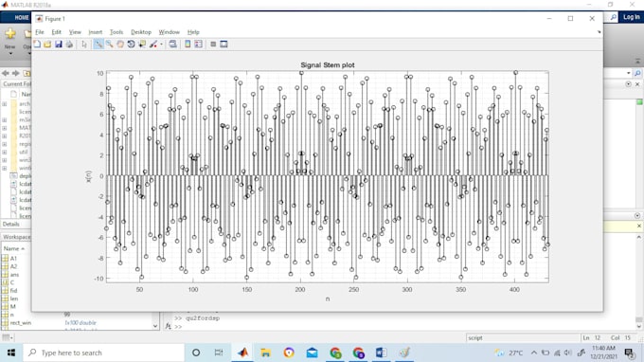Save the figure with floppy disk icon

click(x=59, y=44)
